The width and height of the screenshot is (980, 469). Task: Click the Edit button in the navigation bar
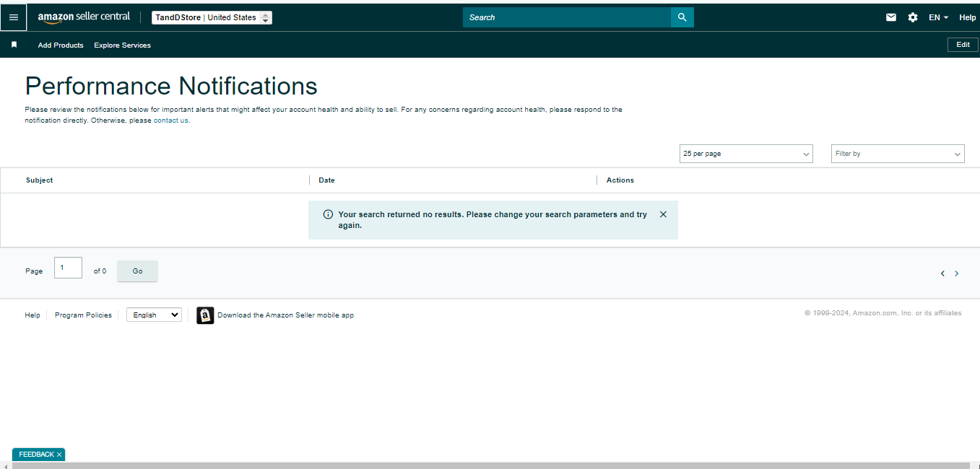click(963, 45)
